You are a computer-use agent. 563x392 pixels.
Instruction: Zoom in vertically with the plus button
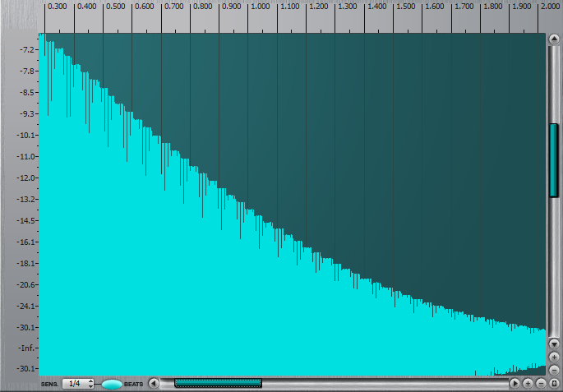[554, 357]
